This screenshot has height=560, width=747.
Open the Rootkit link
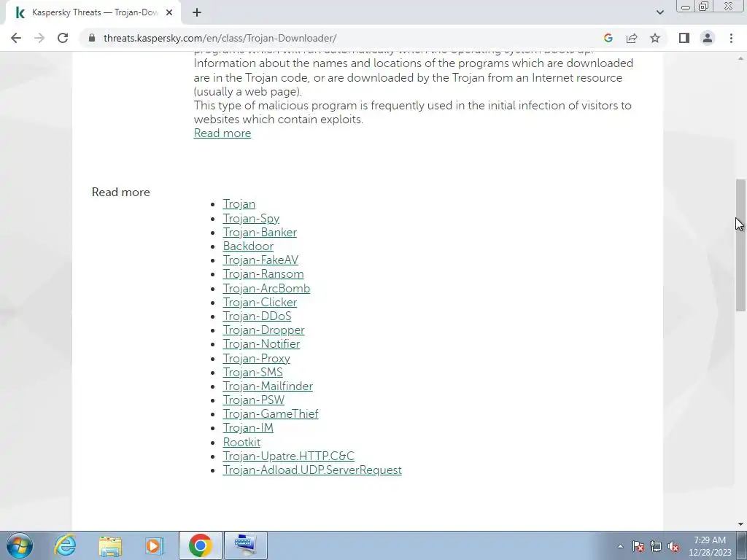[x=241, y=442]
